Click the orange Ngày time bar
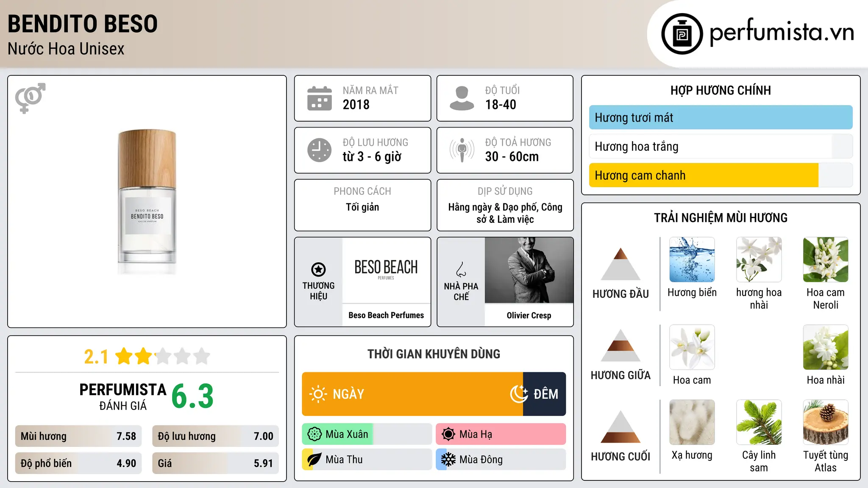The image size is (868, 488). tap(412, 394)
